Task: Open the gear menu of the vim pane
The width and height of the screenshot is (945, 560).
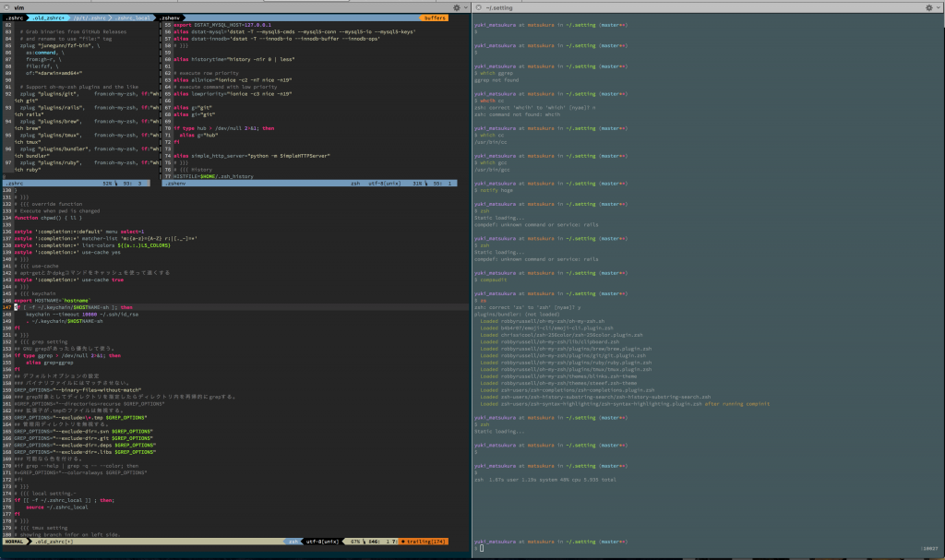Action: click(x=456, y=7)
